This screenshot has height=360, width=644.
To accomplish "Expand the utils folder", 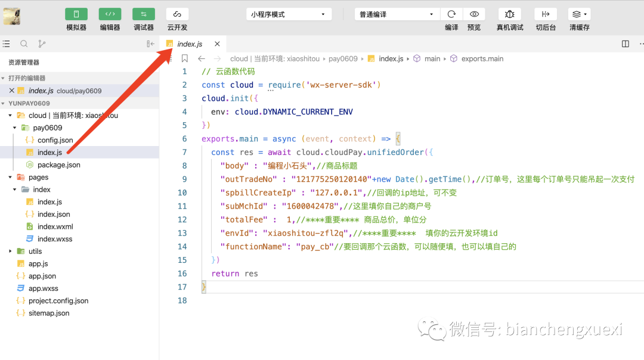I will [10, 251].
